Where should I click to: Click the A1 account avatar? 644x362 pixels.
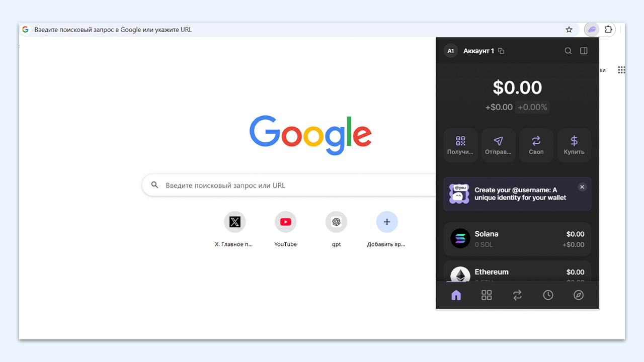pos(451,51)
